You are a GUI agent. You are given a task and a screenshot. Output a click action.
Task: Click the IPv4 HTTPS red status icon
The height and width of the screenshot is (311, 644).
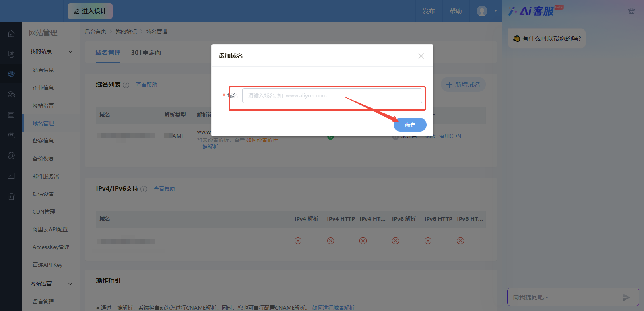363,241
